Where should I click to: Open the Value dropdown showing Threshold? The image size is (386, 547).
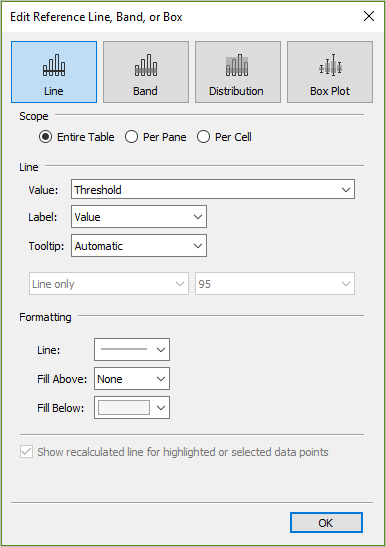click(x=213, y=189)
